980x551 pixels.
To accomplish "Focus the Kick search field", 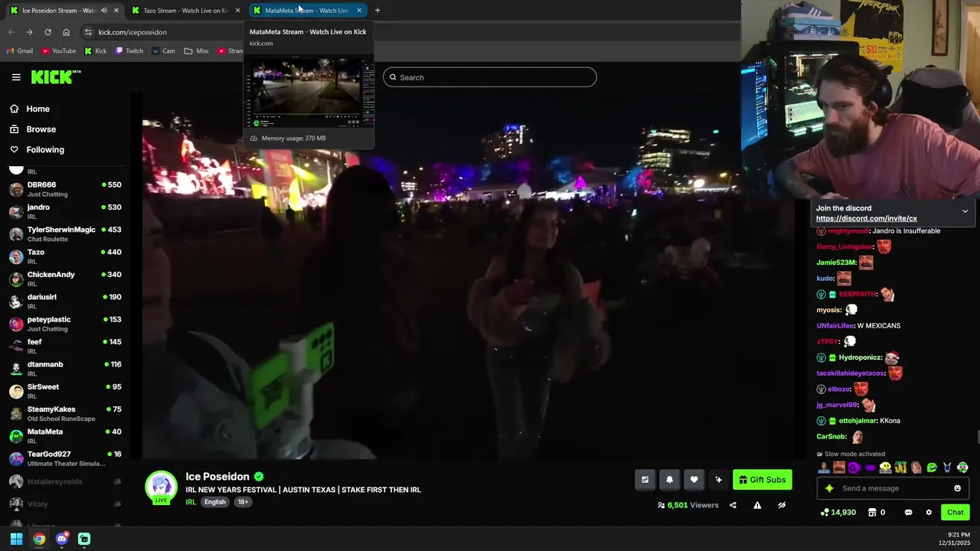I will 490,77.
